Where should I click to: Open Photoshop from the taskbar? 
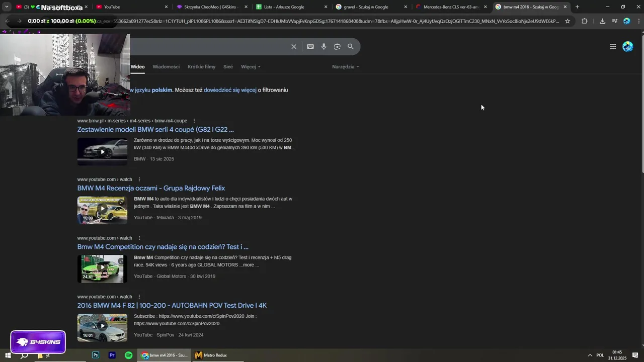[96, 355]
